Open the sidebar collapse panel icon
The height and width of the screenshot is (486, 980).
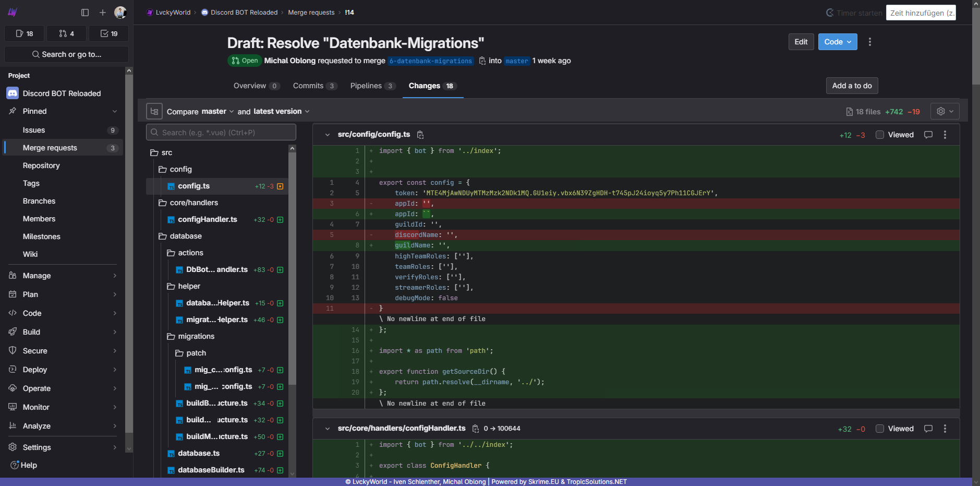85,13
